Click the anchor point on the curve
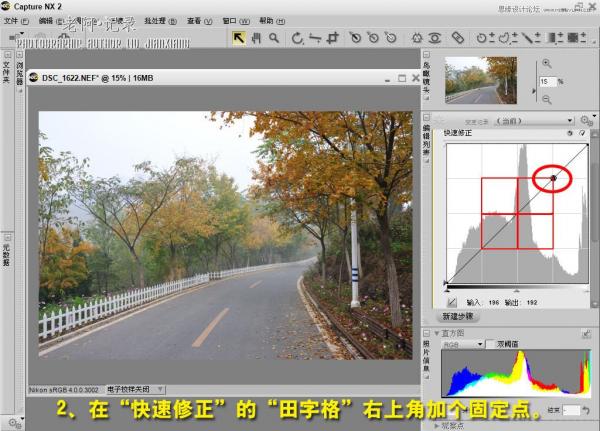Image resolution: width=600 pixels, height=431 pixels. click(x=553, y=178)
